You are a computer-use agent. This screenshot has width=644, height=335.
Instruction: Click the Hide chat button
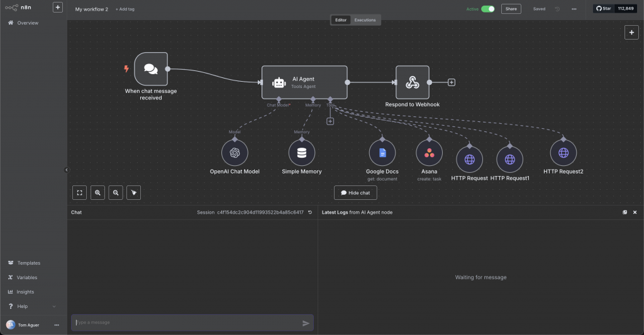click(355, 193)
